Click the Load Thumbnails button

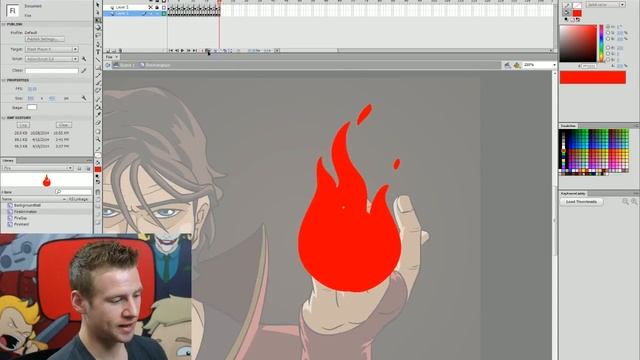[581, 202]
